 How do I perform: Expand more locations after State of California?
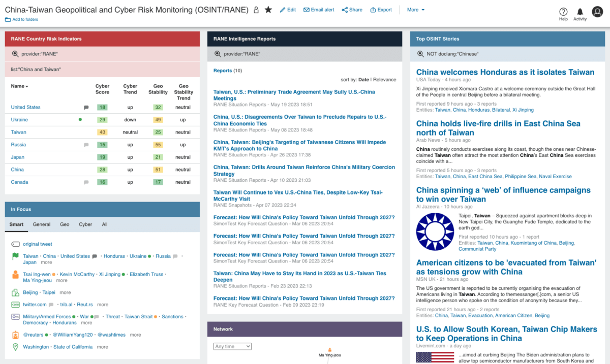coord(103,347)
